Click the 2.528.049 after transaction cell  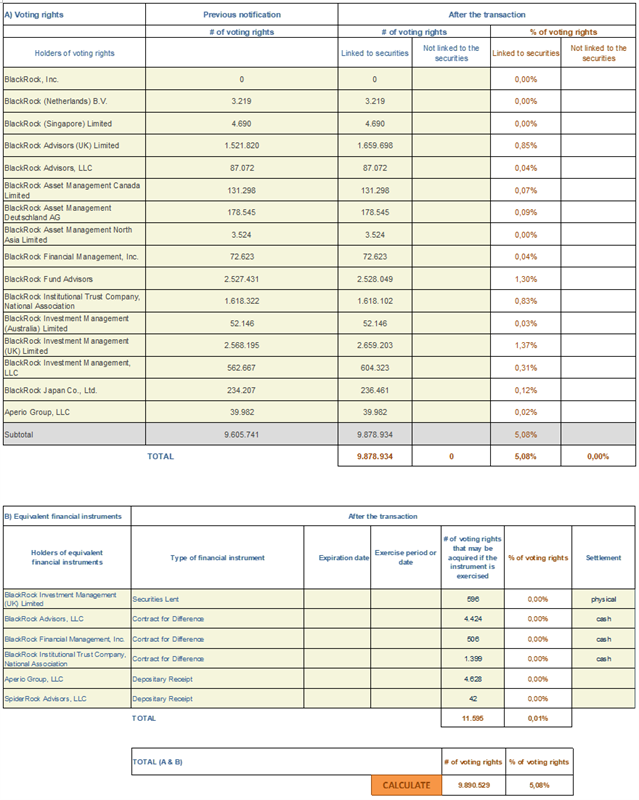(x=375, y=279)
